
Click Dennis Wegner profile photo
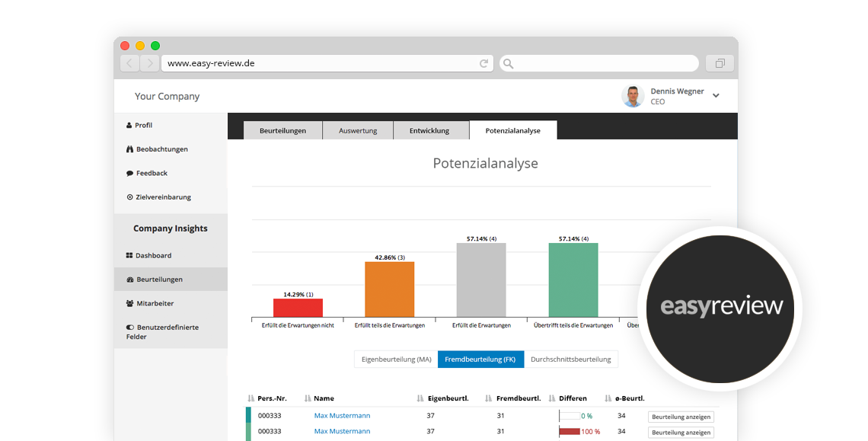click(x=633, y=96)
